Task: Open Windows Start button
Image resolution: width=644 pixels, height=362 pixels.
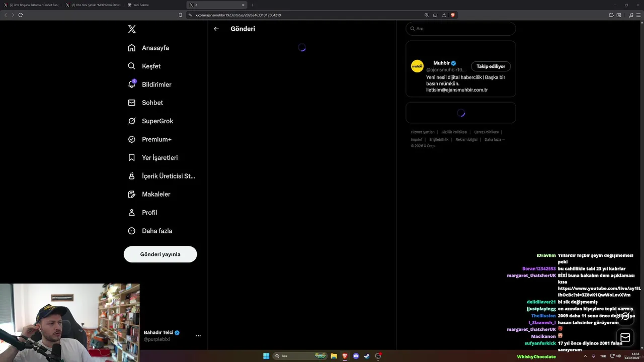Action: pos(266,356)
